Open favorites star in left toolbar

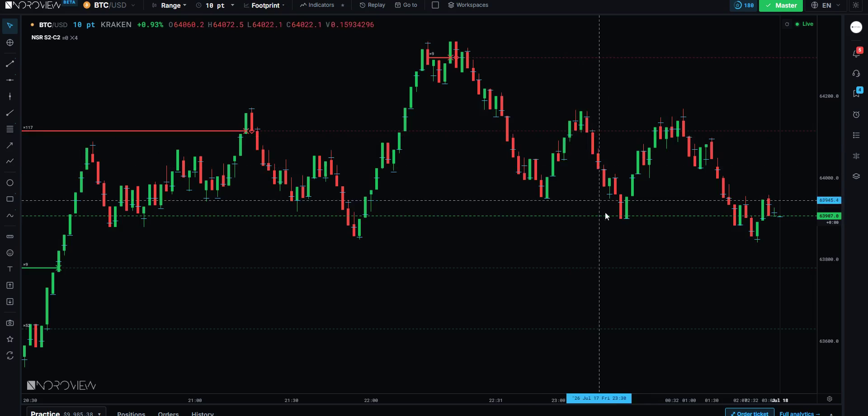[x=10, y=339]
